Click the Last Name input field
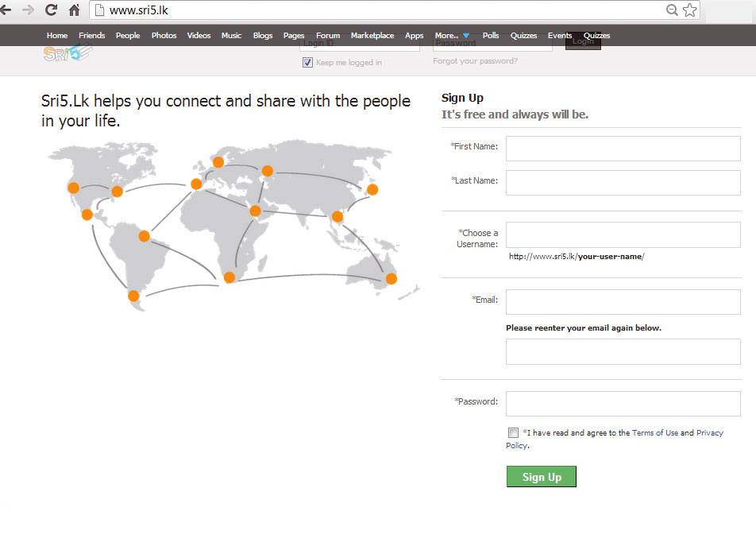This screenshot has width=756, height=550. (x=623, y=183)
